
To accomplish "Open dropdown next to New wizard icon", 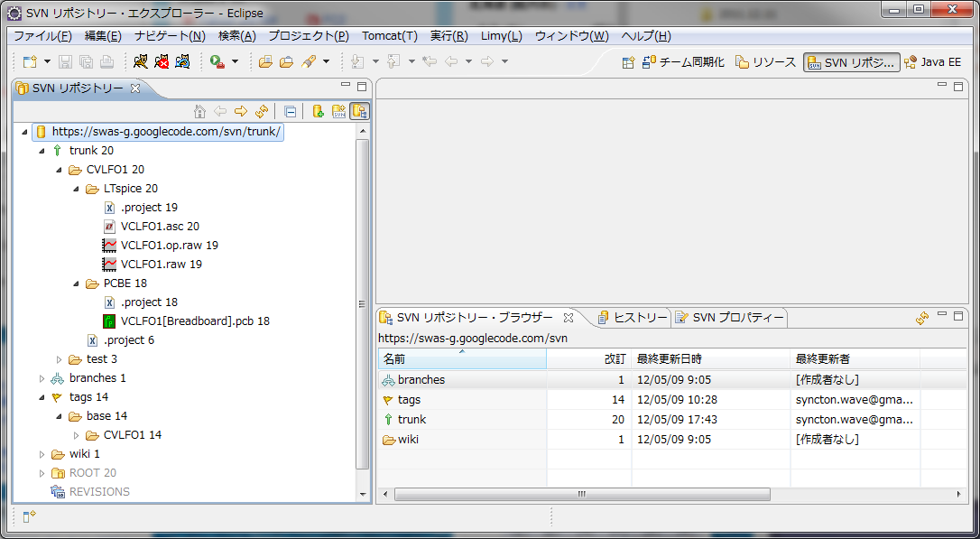I will pyautogui.click(x=47, y=61).
